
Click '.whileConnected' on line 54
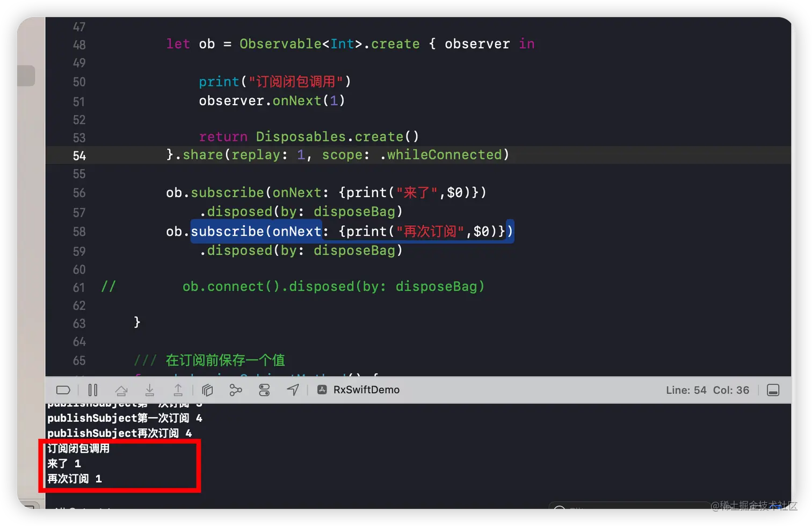[440, 155]
